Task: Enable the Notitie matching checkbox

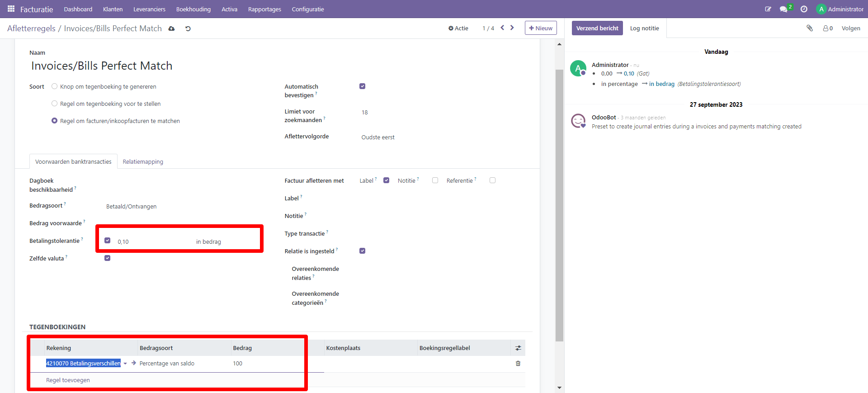Action: point(435,180)
